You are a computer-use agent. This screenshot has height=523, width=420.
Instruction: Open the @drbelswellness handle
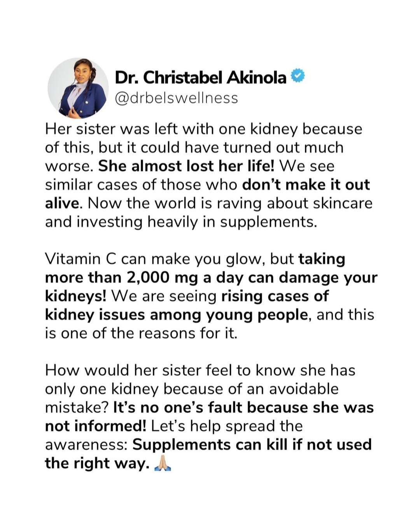coord(177,98)
